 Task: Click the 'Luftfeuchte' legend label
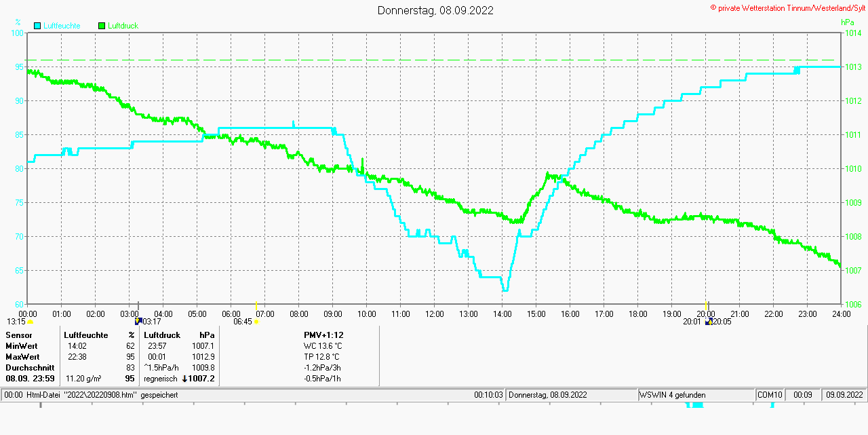click(62, 26)
